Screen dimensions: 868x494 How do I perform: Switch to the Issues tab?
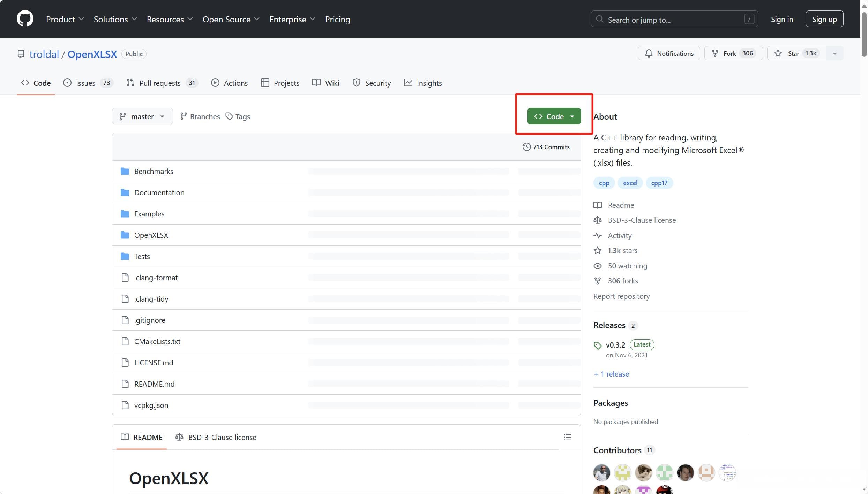point(88,83)
